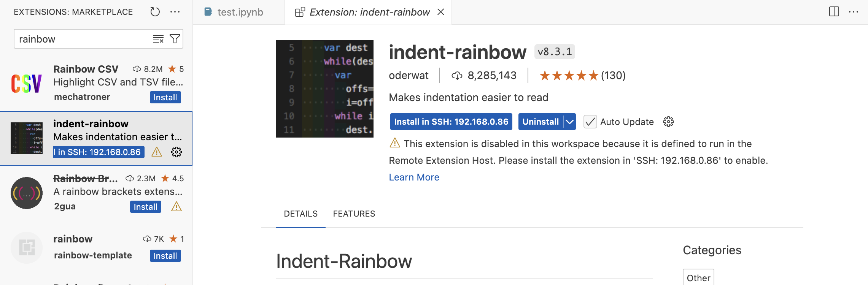Click main Install in SSH: 192.168.0.86 button

click(451, 122)
